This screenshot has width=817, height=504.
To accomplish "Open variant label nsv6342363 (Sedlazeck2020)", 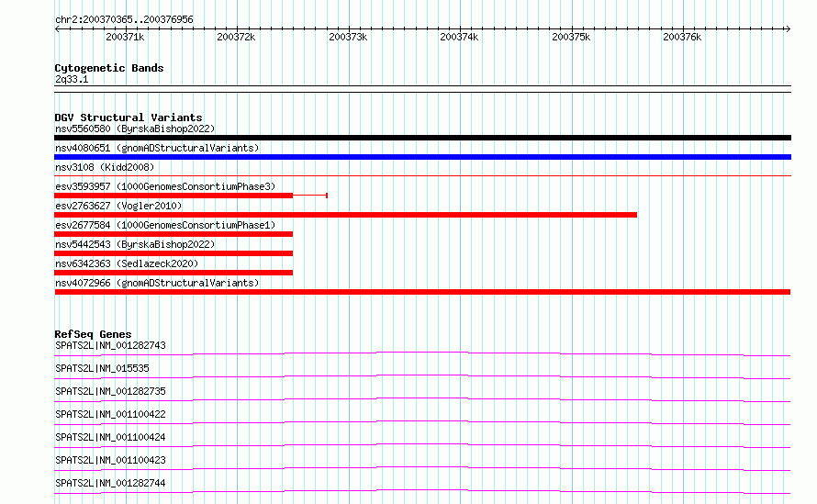I will [x=127, y=263].
